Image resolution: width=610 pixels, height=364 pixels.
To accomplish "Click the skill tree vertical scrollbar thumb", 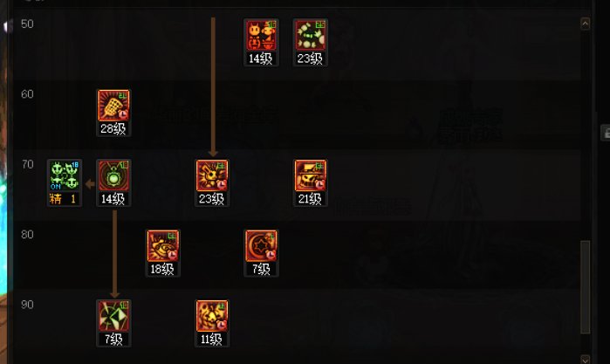I will 585,287.
